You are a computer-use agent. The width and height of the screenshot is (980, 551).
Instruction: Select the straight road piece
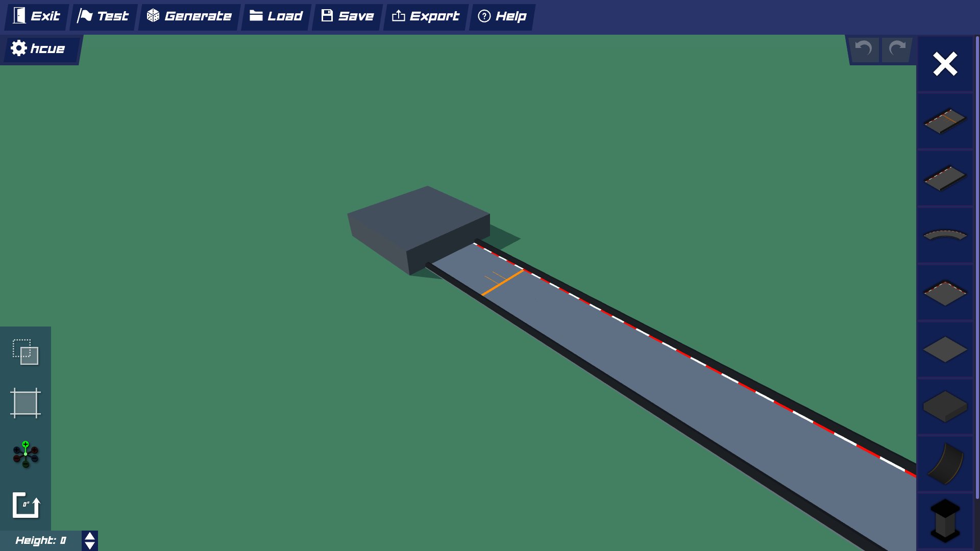(945, 179)
